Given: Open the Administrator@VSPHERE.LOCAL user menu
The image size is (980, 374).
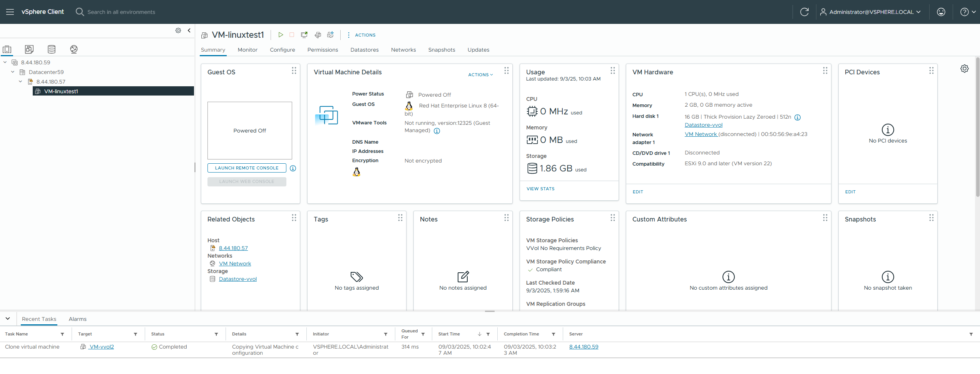Looking at the screenshot, I should tap(870, 12).
